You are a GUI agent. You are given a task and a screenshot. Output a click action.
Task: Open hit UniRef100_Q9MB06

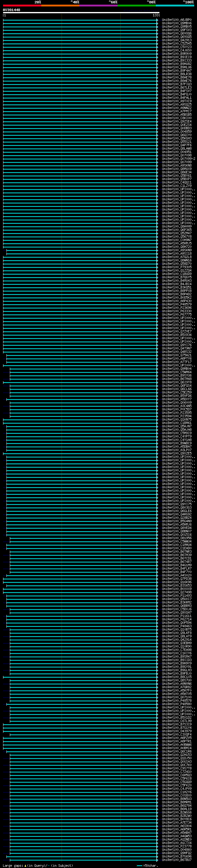[x=176, y=23]
